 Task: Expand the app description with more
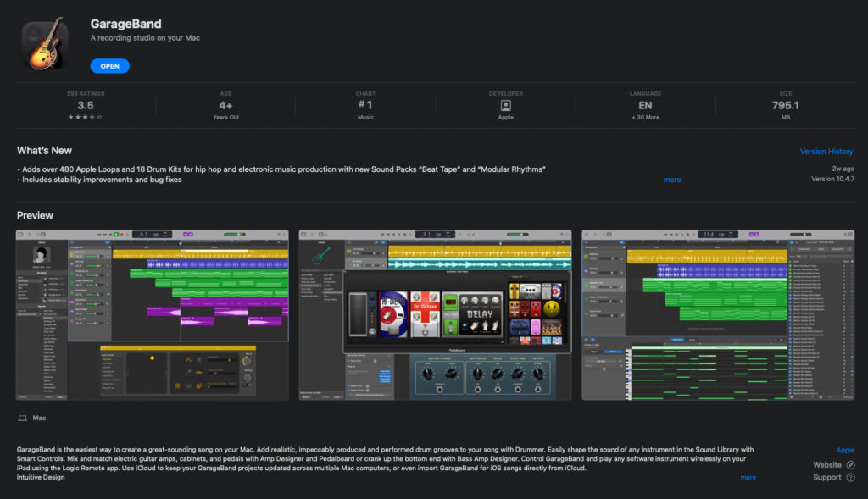pos(748,478)
